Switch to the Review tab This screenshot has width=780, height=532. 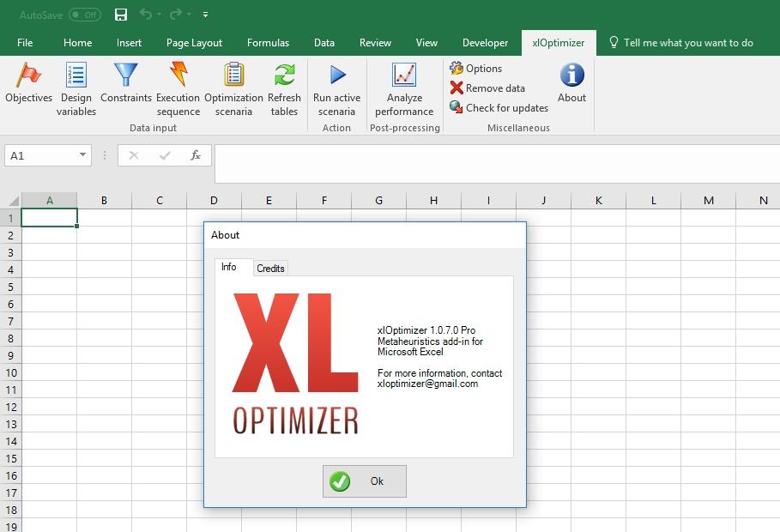376,43
